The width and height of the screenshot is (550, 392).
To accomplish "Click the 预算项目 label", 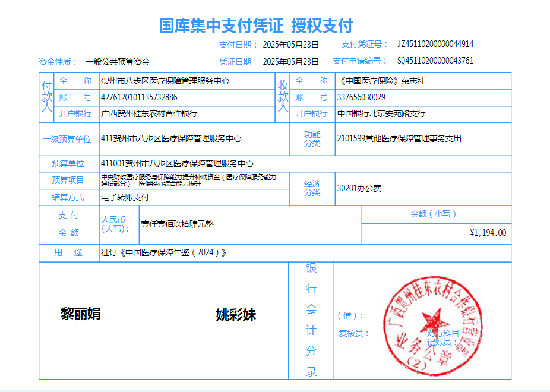I will (68, 180).
